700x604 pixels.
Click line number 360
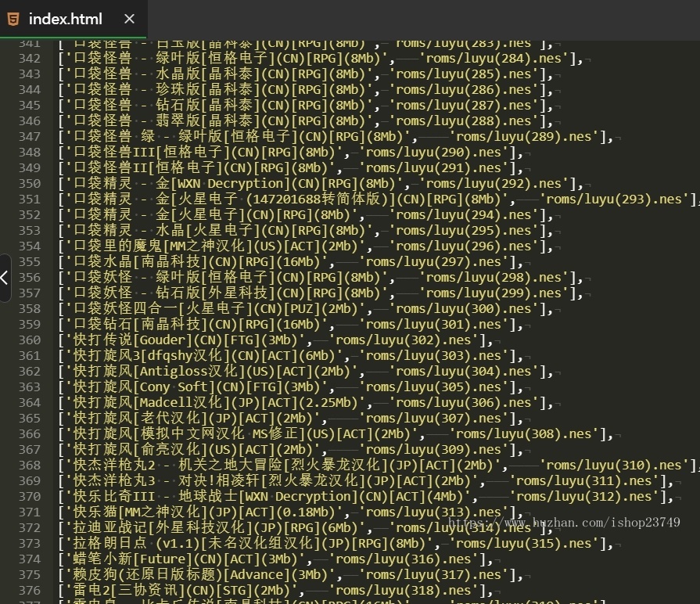click(30, 340)
